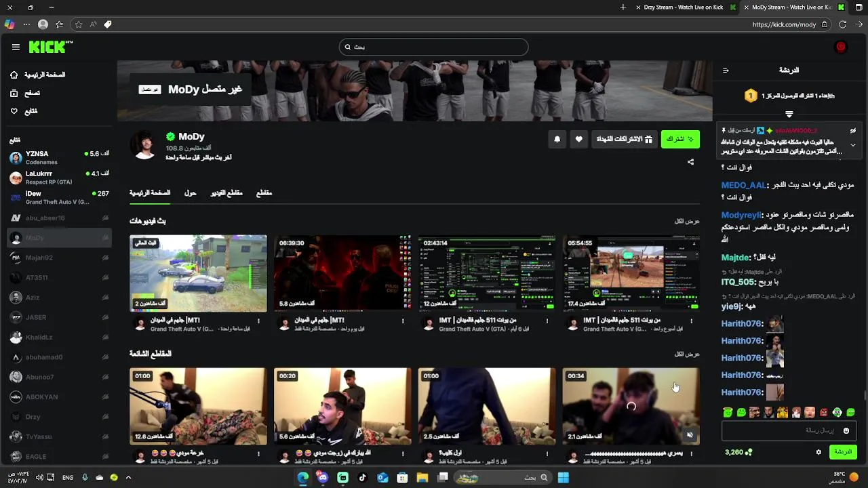
Task: Select the Clips (مقاطع) channel tab
Action: [264, 193]
